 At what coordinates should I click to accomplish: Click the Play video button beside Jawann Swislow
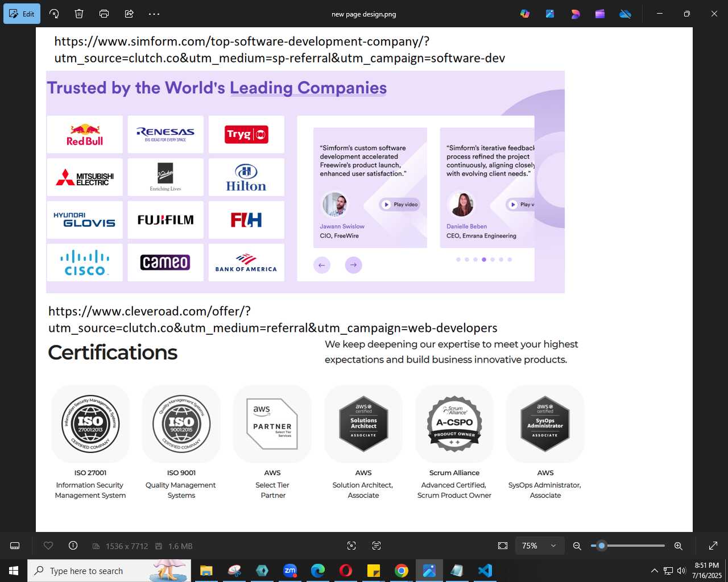tap(400, 205)
